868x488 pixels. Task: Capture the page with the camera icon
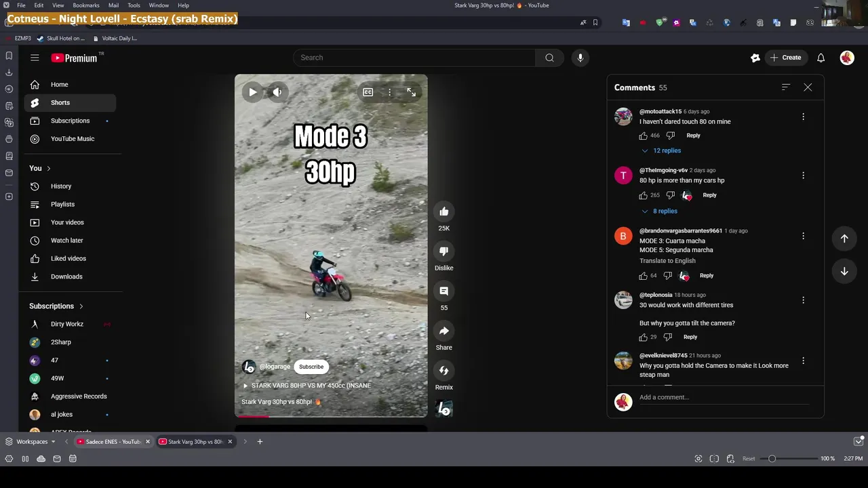tap(698, 459)
